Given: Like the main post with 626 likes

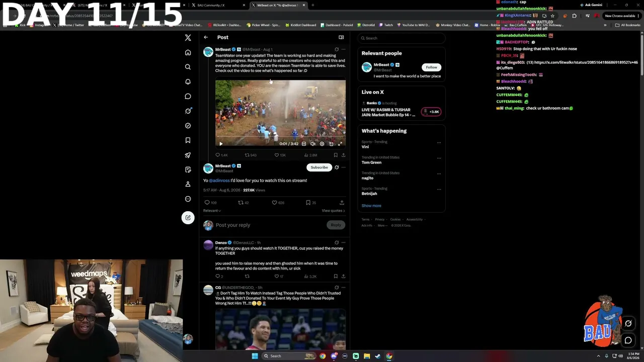Looking at the screenshot, I should coord(278,203).
